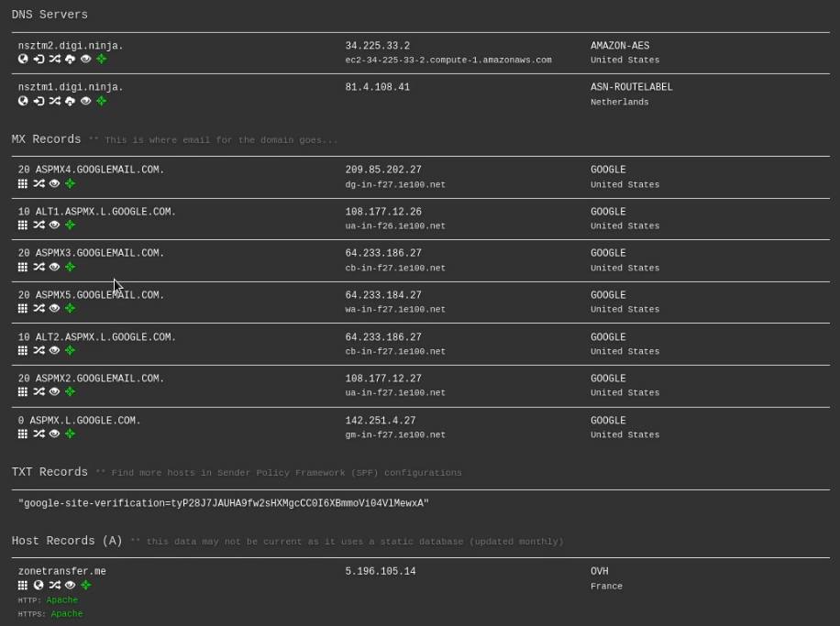Click the cloud upload icon under nsztm2.digi.ninja
The width and height of the screenshot is (840, 626).
[70, 60]
